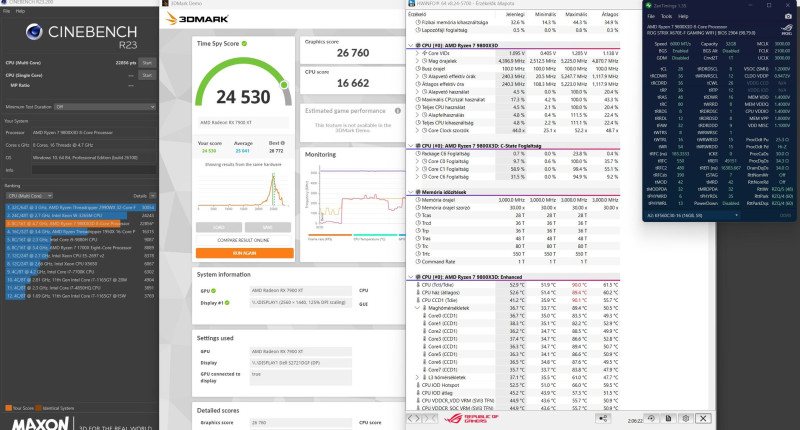Open Cinebench Help menu
The image size is (800, 430).
tap(20, 11)
